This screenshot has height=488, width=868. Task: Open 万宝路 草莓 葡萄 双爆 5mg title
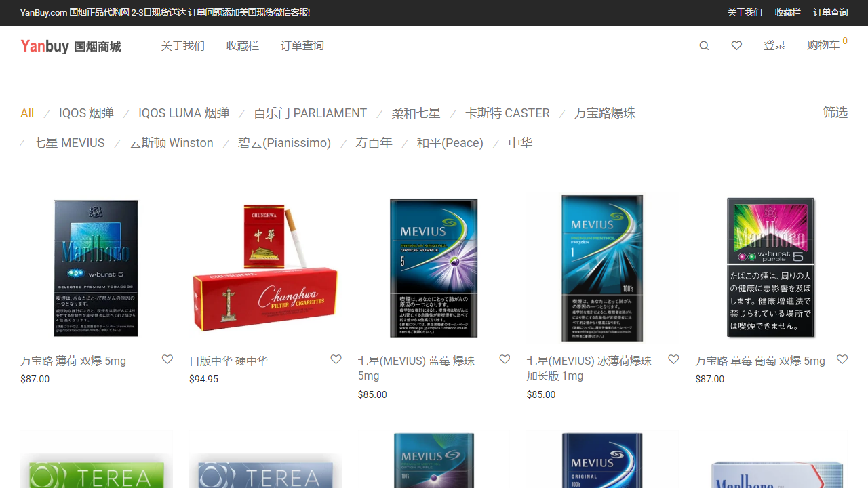[x=760, y=361]
